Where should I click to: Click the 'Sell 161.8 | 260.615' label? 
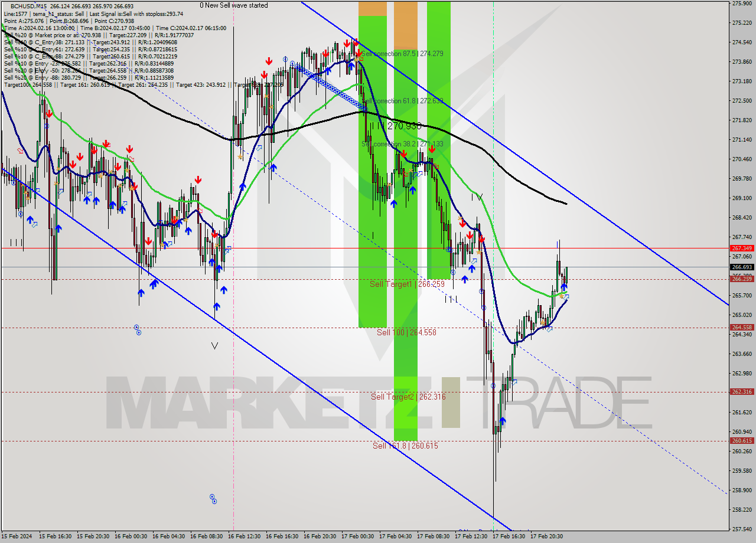405,446
